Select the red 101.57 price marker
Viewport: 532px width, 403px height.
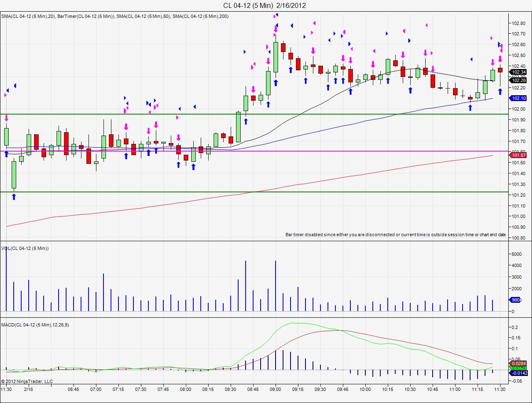coord(518,155)
